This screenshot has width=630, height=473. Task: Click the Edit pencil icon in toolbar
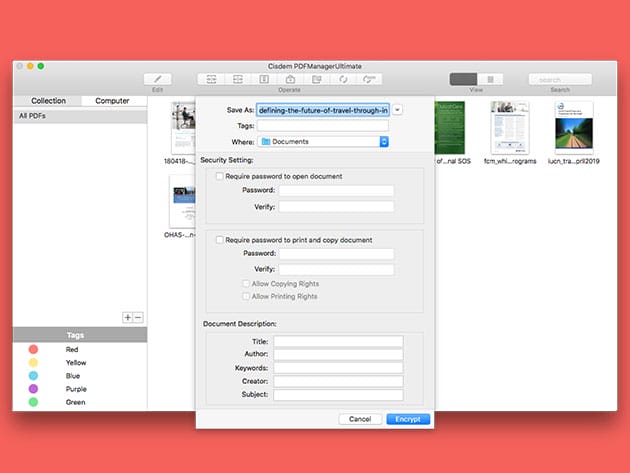pos(157,79)
